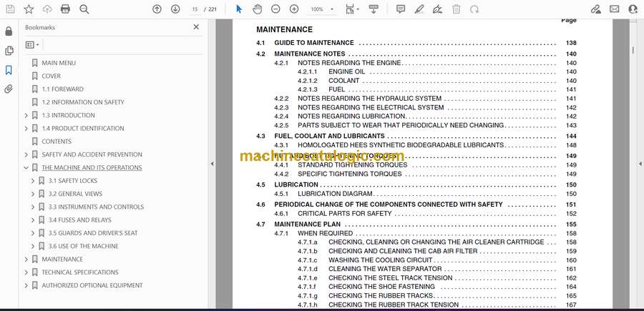This screenshot has height=311, width=644.
Task: Print the document
Action: pos(65,9)
